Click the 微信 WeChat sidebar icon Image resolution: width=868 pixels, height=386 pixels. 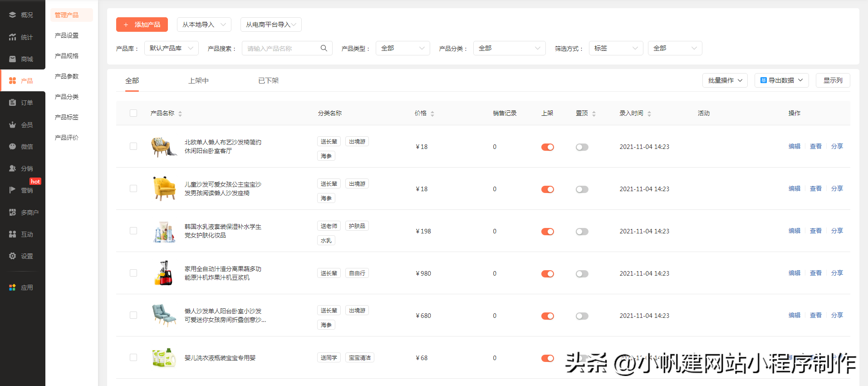13,147
